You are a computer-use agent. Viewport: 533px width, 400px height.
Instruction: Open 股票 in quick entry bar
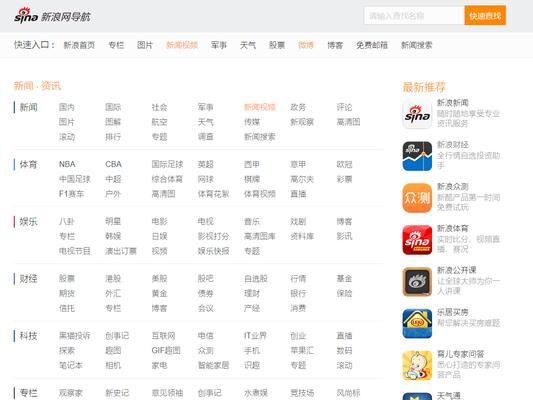tap(277, 45)
